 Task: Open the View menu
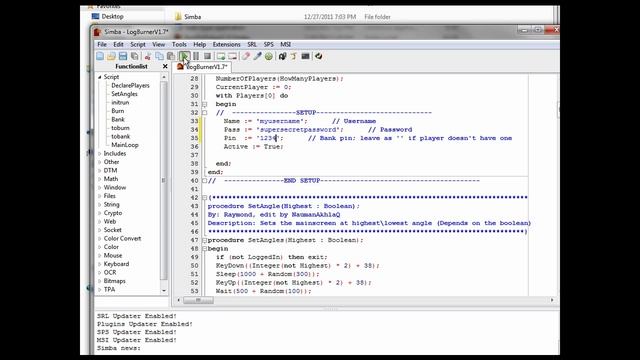[x=159, y=44]
